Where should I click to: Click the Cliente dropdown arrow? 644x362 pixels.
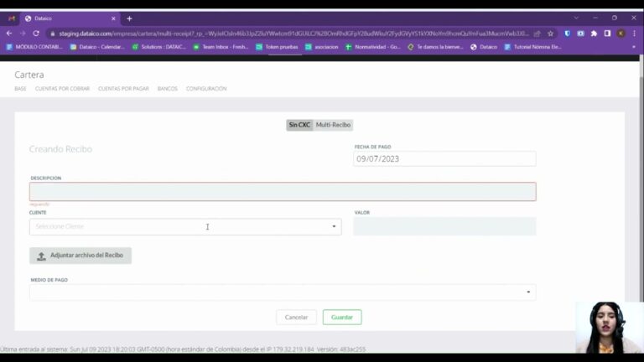pyautogui.click(x=334, y=226)
